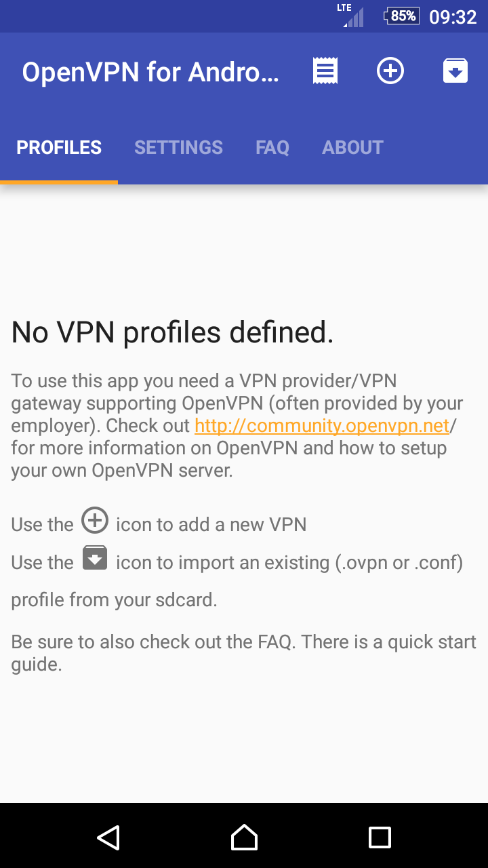Image resolution: width=488 pixels, height=868 pixels.
Task: Open the About tab
Action: (352, 148)
